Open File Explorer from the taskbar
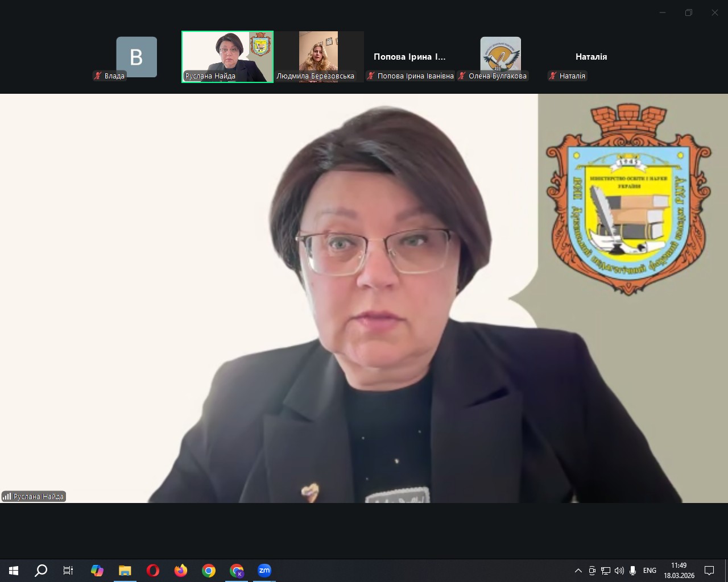 click(125, 571)
